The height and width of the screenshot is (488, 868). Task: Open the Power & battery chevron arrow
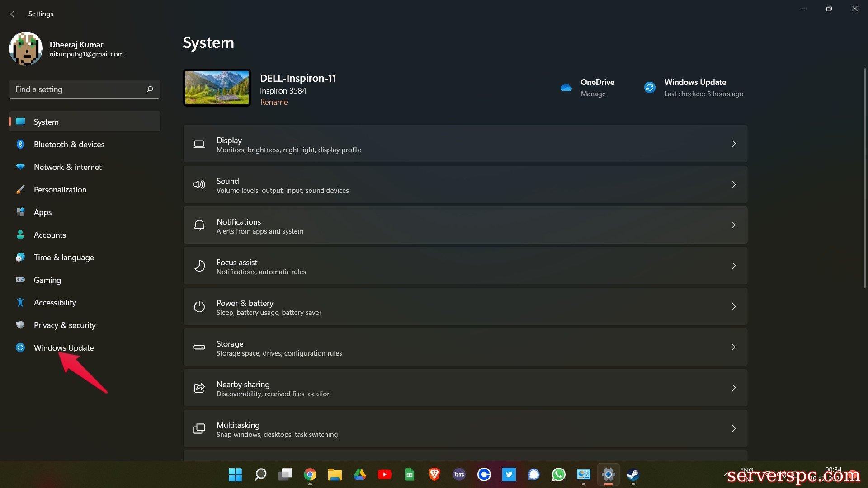pyautogui.click(x=733, y=306)
